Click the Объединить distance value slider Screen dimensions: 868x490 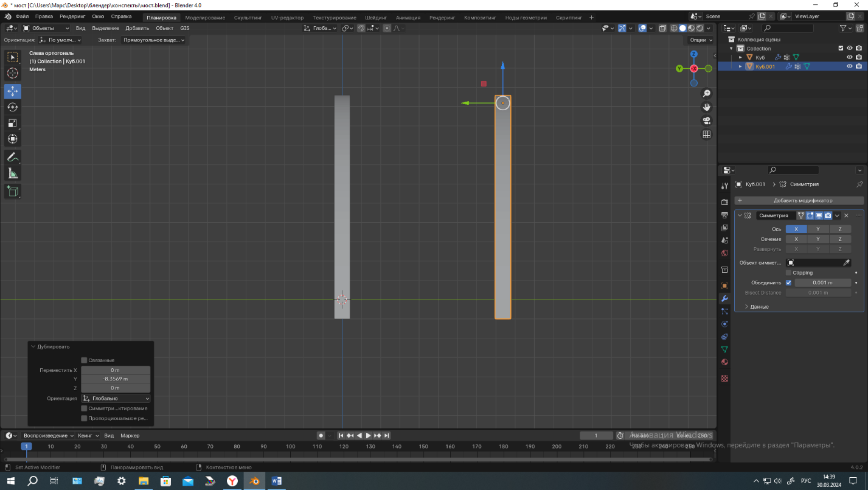pyautogui.click(x=822, y=282)
